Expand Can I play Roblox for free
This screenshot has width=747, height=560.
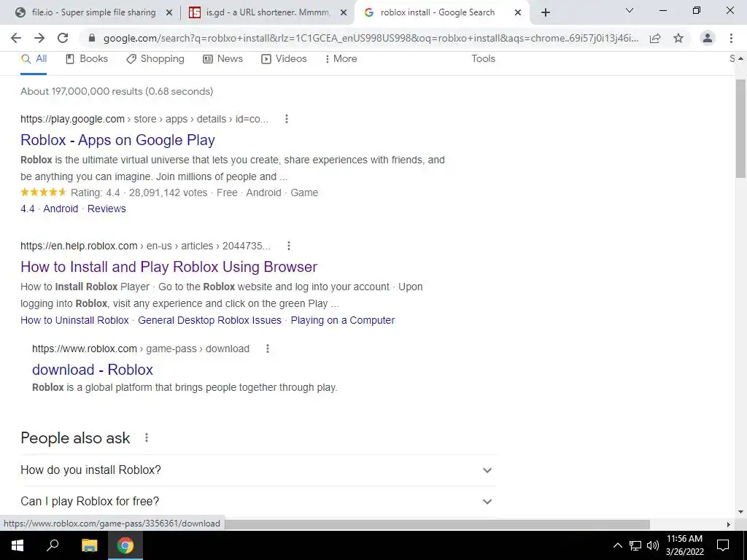pos(258,502)
